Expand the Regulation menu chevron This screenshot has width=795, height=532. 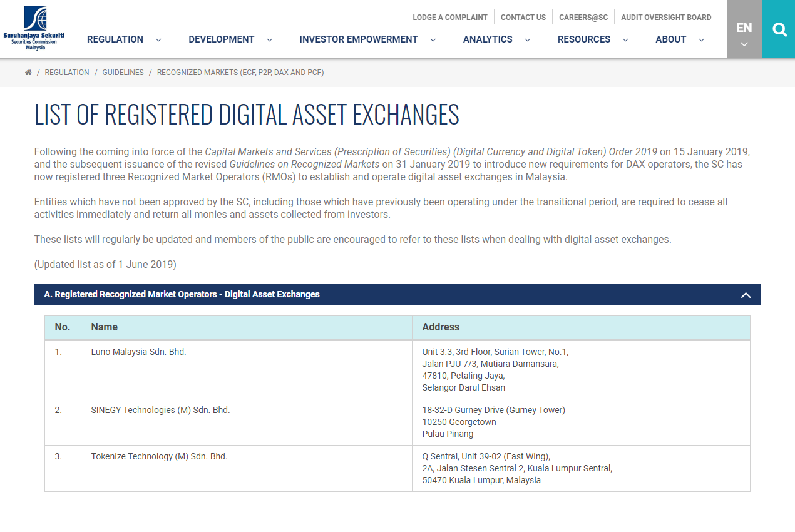(x=158, y=39)
